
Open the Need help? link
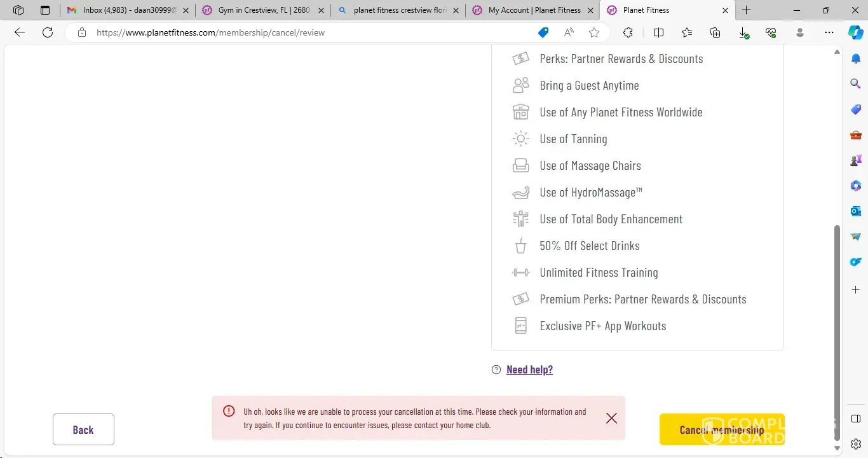tap(529, 370)
